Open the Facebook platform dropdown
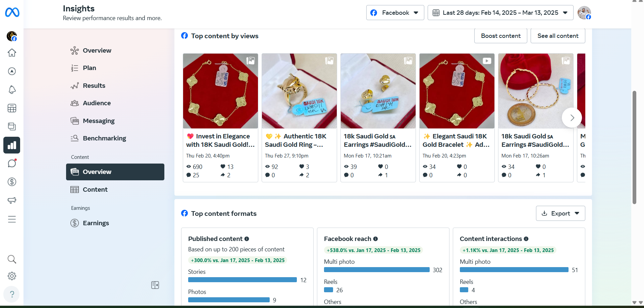 [395, 13]
